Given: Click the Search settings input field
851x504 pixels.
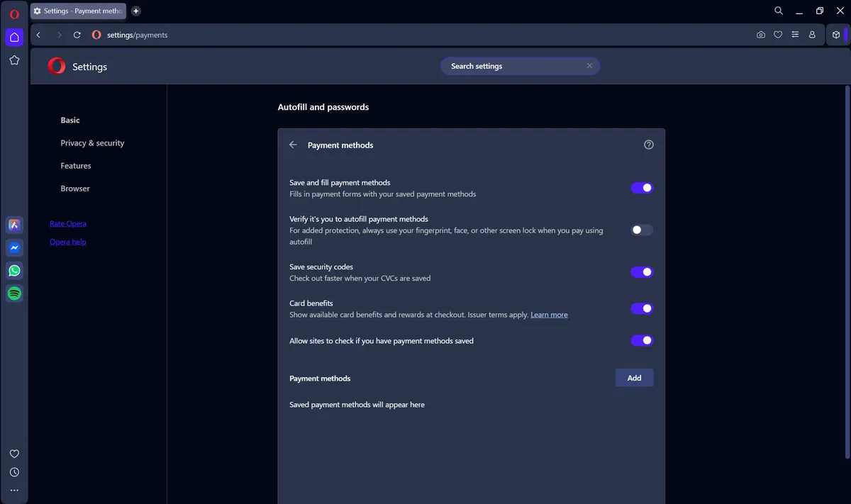Looking at the screenshot, I should [x=514, y=66].
